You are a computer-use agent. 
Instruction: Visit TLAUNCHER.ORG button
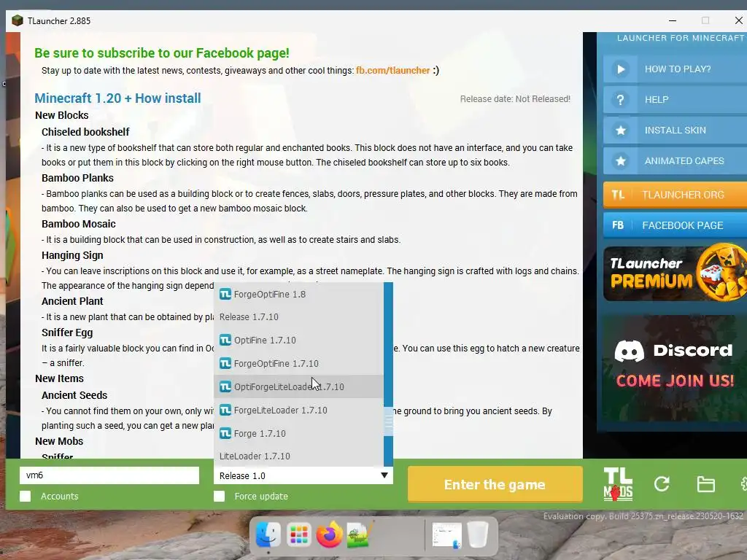675,195
